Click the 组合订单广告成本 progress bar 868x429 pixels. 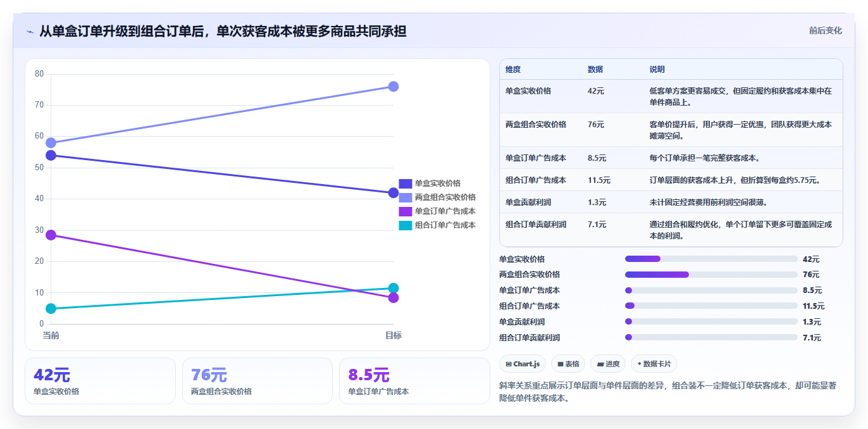click(711, 306)
